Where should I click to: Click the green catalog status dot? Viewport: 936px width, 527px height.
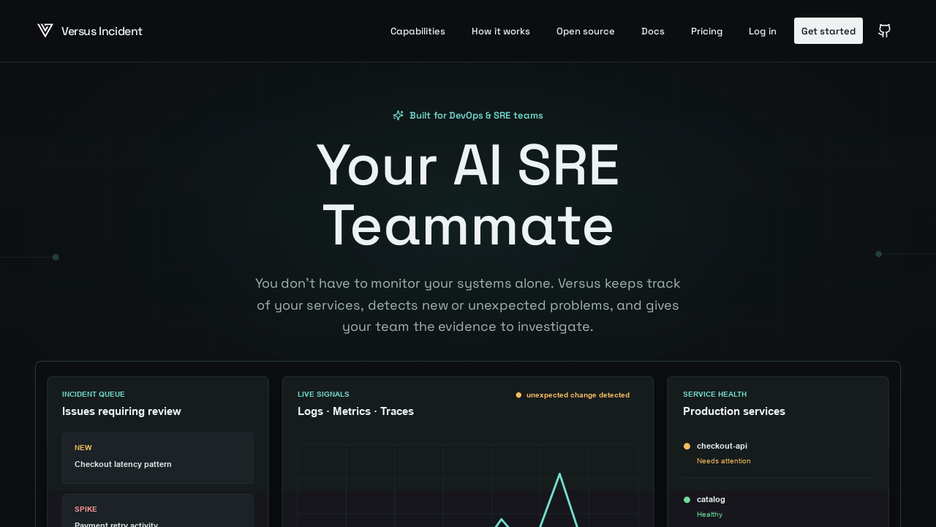pos(686,500)
